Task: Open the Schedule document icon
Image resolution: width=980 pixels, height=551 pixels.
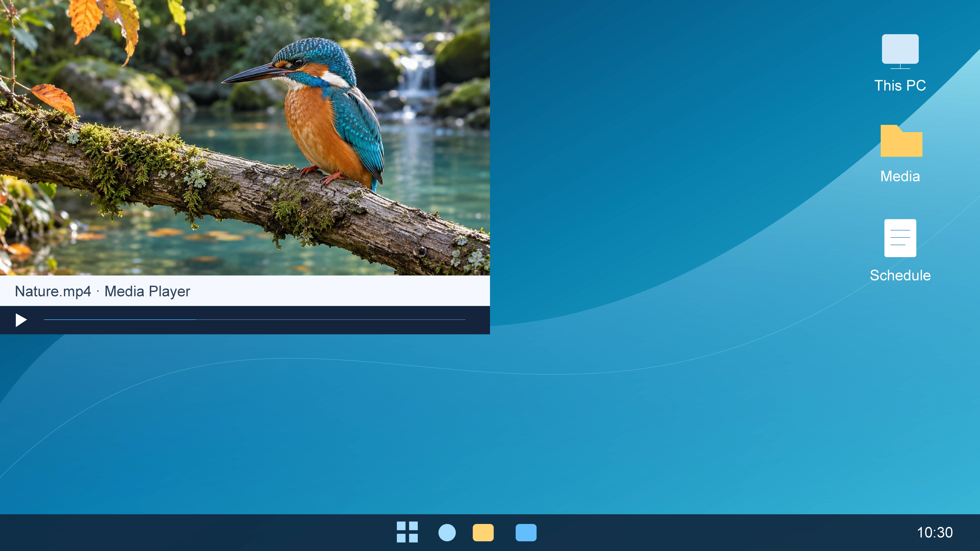Action: coord(900,238)
